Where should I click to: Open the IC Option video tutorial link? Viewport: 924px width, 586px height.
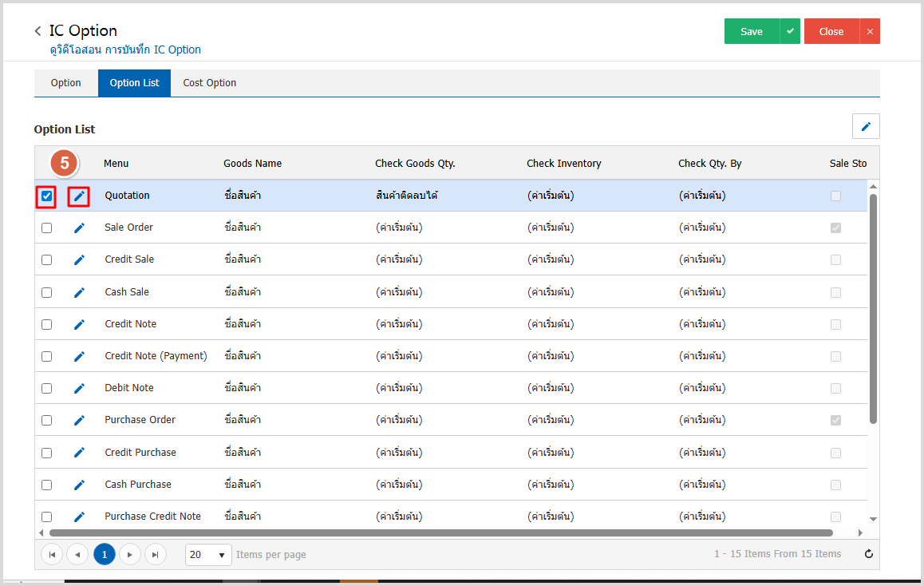tap(125, 49)
